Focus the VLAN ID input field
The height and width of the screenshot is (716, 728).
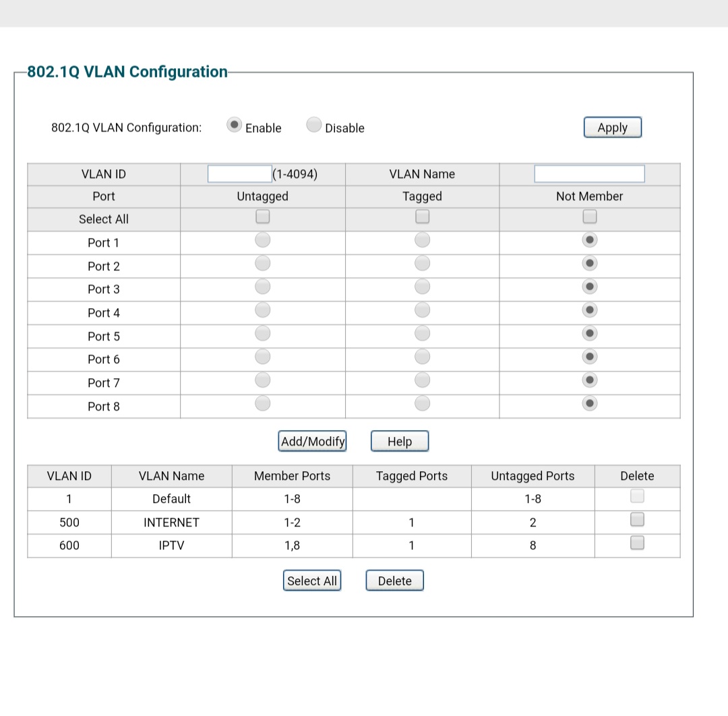239,174
